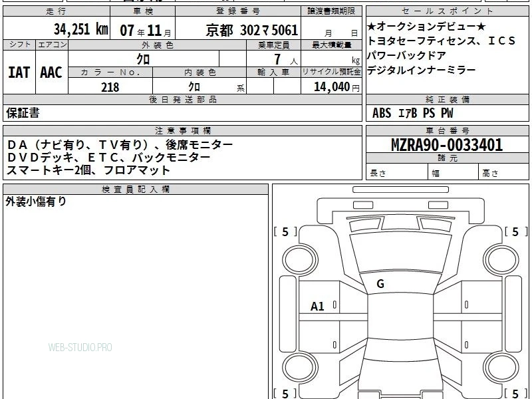The height and width of the screenshot is (399, 532).
Task: Click the 高さ dimension cell
Action: [503, 172]
